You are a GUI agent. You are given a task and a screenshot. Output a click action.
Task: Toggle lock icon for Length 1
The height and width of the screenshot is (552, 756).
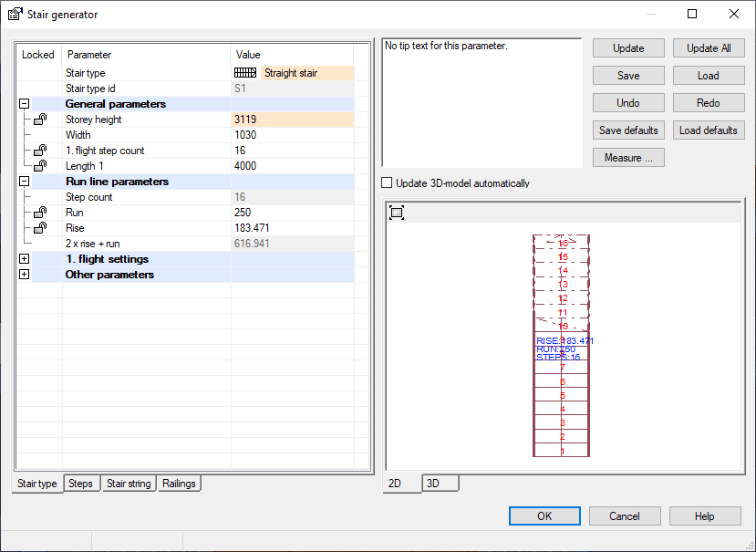(x=40, y=166)
